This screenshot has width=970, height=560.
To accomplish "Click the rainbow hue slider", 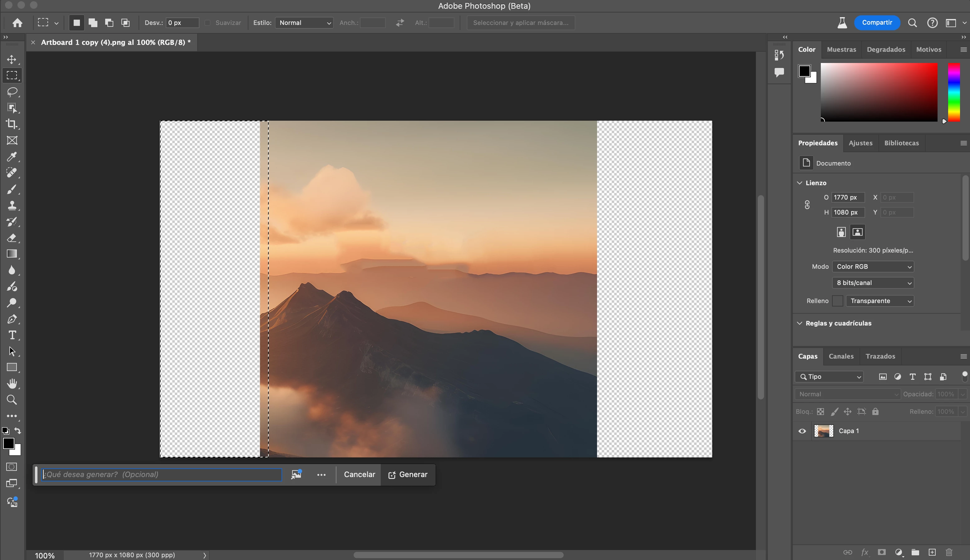I will point(953,92).
